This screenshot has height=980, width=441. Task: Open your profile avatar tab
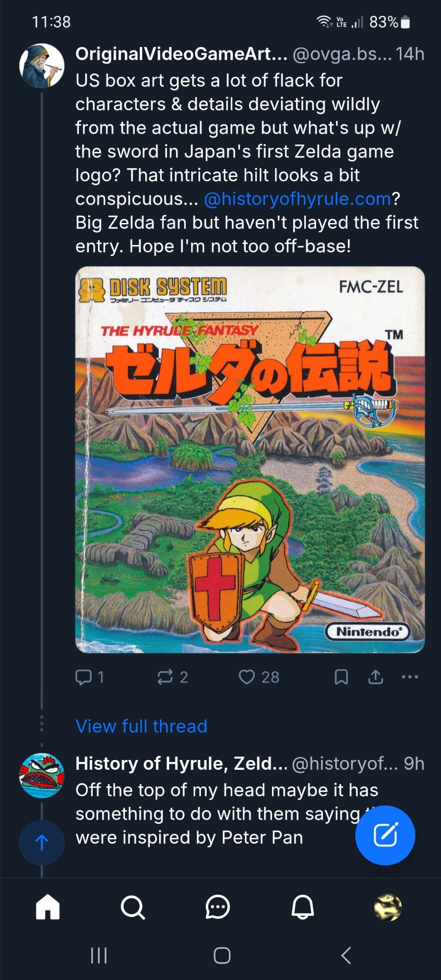(388, 907)
